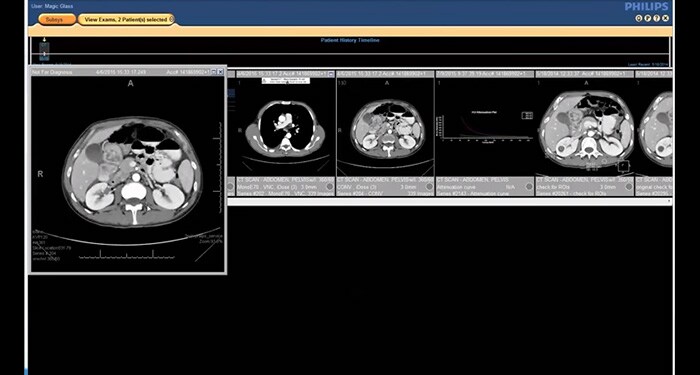This screenshot has width=700, height=375.
Task: Click the 'Not For Diagnosis' title text
Action: click(52, 72)
